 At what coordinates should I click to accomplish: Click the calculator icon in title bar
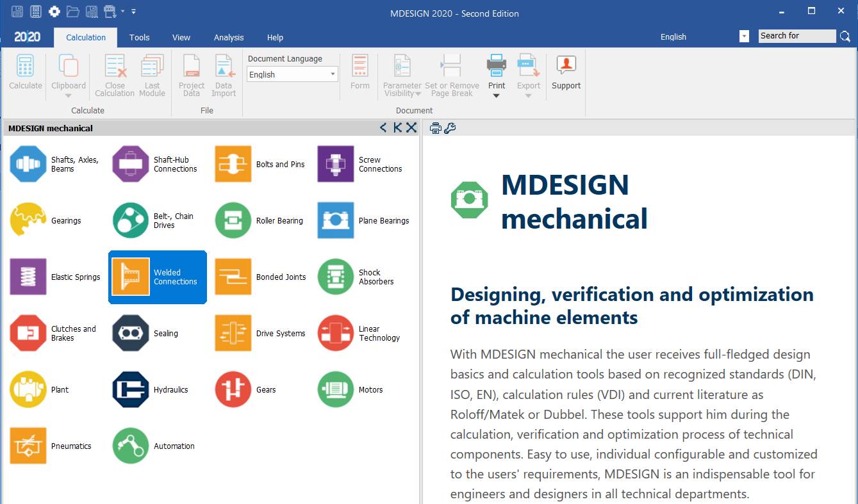click(x=36, y=12)
